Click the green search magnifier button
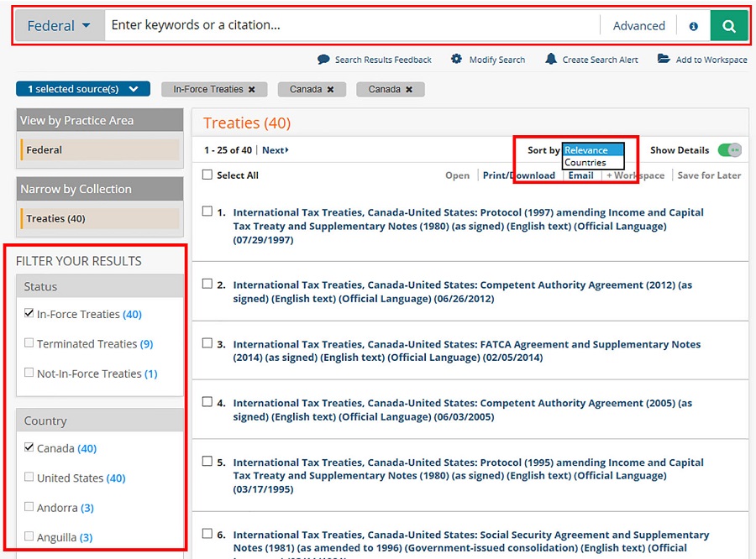 (728, 26)
